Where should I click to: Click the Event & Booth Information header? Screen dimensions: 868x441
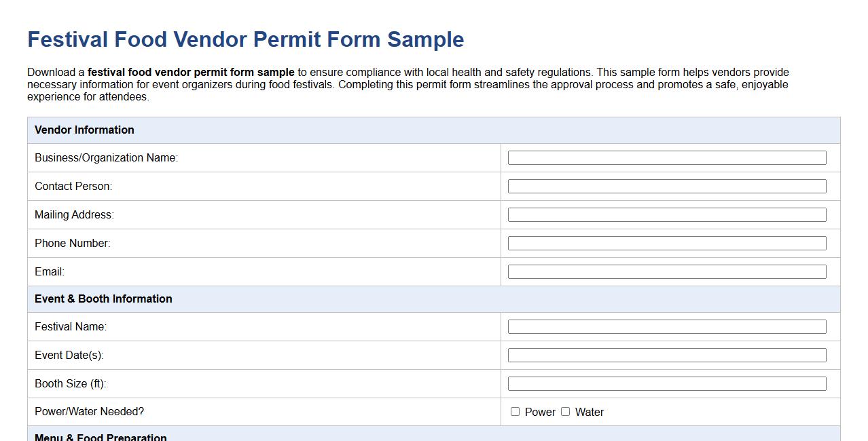click(x=103, y=299)
